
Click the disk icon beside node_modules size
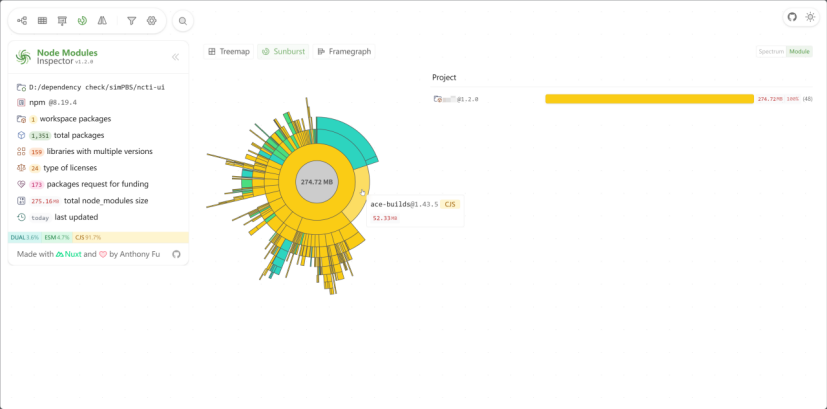click(21, 201)
